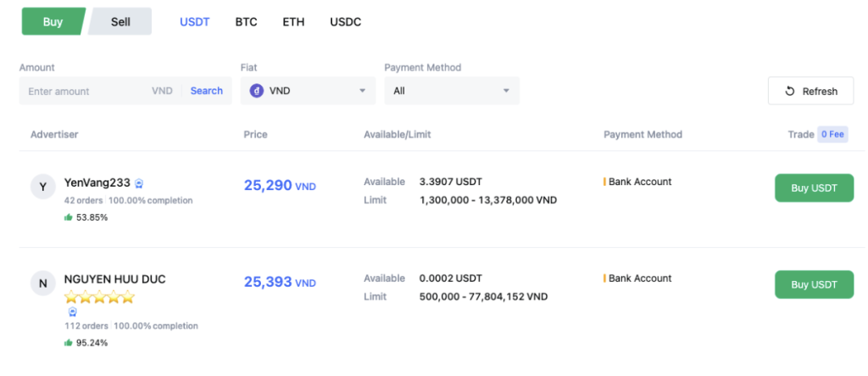Select the USDT tab

pyautogui.click(x=194, y=22)
